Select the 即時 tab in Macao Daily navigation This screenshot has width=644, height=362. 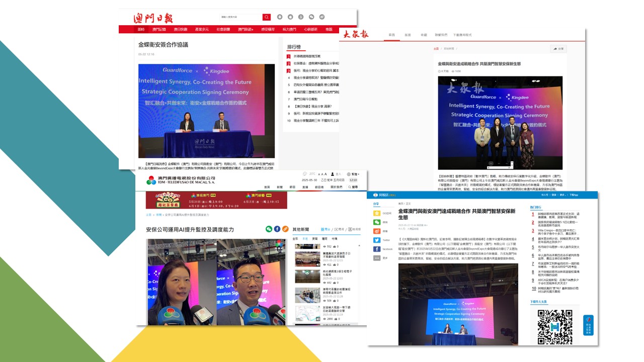point(141,30)
